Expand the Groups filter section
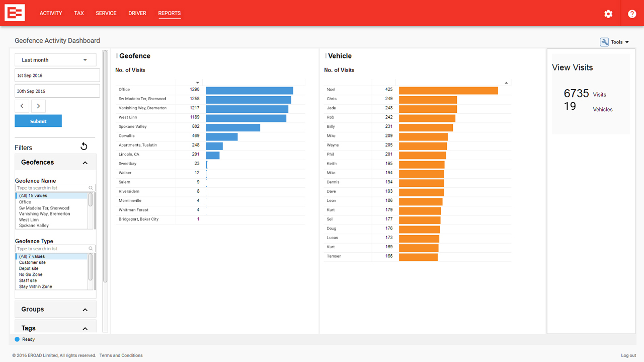 coord(85,310)
